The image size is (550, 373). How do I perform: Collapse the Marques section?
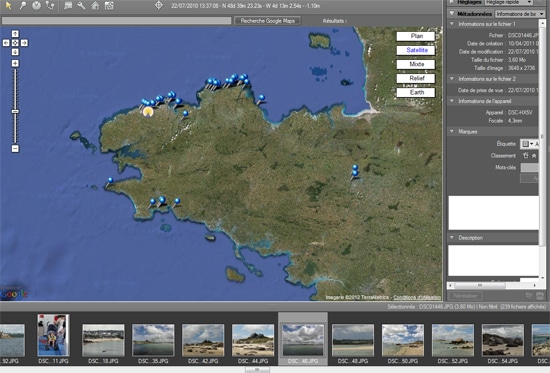[x=452, y=131]
